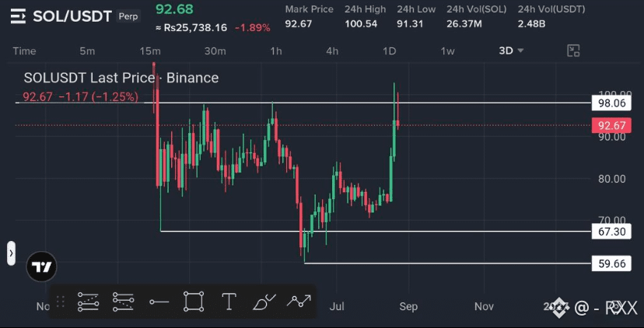644x328 pixels.
Task: Switch to 1h timeframe
Action: 276,51
